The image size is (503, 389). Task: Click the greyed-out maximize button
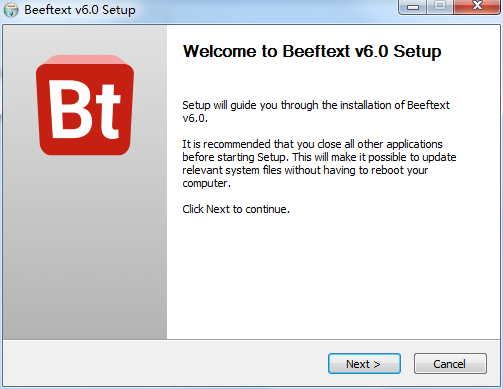[x=440, y=7]
